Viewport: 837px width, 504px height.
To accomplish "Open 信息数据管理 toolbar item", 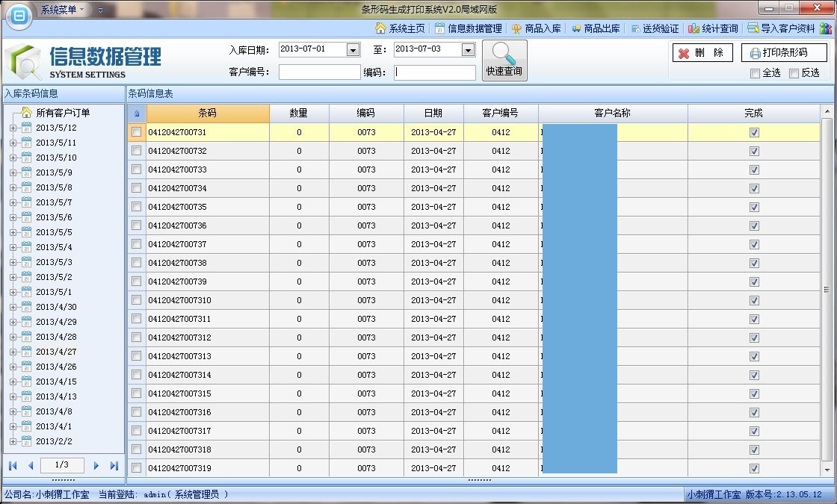I will coord(468,28).
